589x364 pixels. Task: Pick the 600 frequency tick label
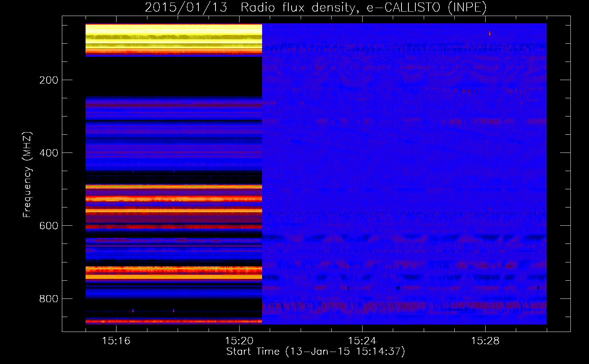click(x=49, y=226)
